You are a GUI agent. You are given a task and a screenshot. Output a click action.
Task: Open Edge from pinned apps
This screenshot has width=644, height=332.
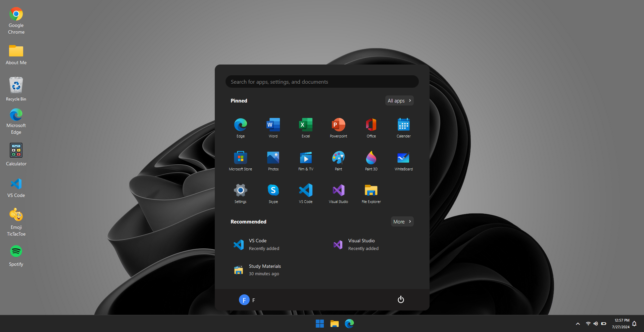(240, 128)
